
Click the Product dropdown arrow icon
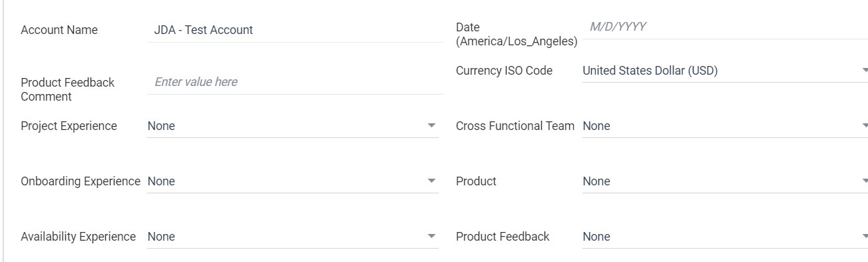865,181
